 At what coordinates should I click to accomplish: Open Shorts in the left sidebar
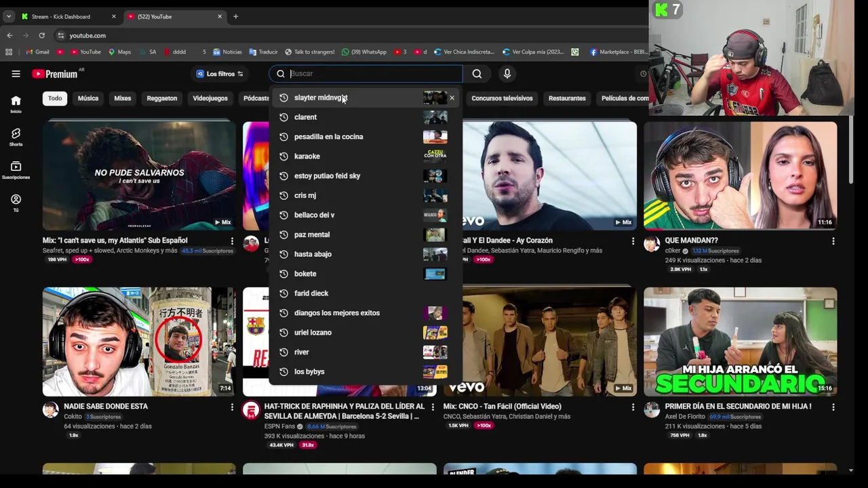click(16, 137)
